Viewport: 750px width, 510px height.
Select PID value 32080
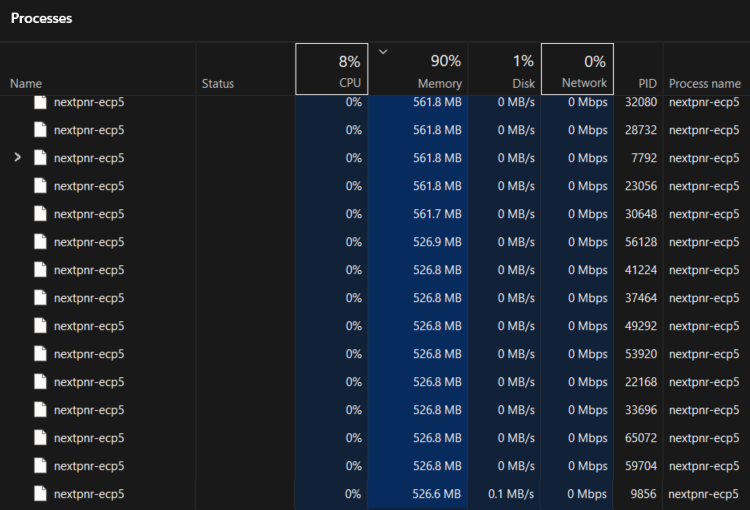pyautogui.click(x=641, y=102)
